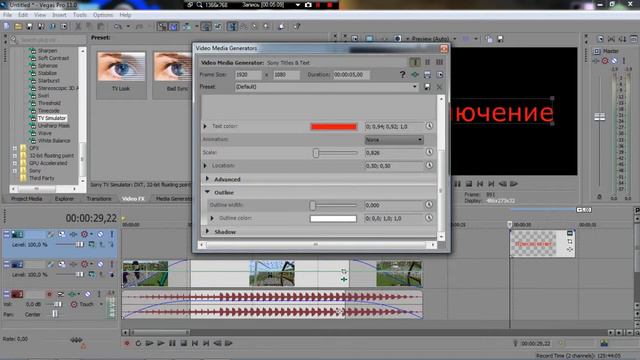Click the animate clock icon for Scale
The width and height of the screenshot is (640, 360).
pos(429,152)
